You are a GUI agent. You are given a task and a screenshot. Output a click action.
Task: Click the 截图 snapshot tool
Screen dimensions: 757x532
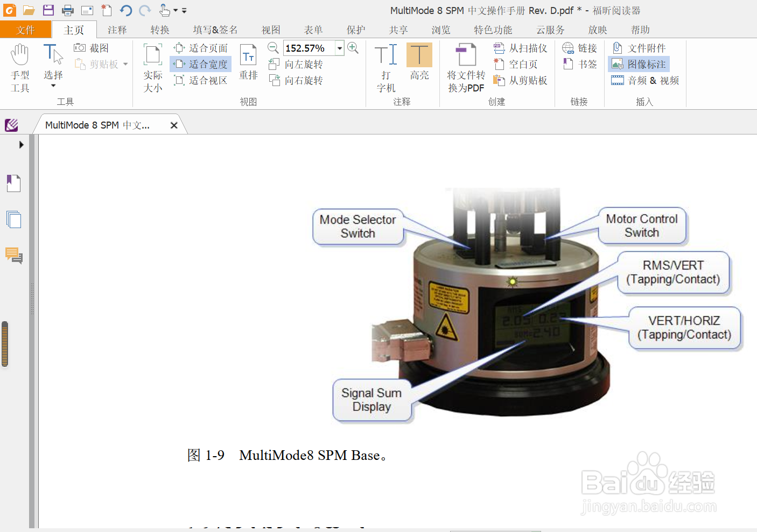coord(92,48)
